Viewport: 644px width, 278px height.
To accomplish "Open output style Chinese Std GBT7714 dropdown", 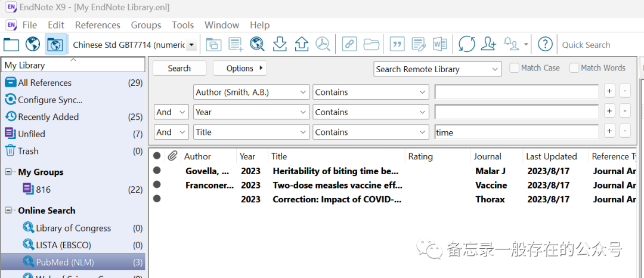I will pos(191,45).
